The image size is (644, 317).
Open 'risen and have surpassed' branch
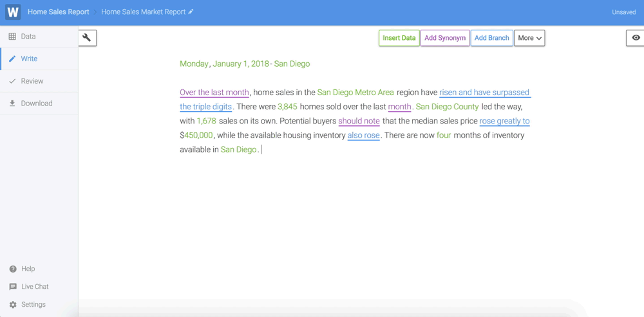[485, 93]
